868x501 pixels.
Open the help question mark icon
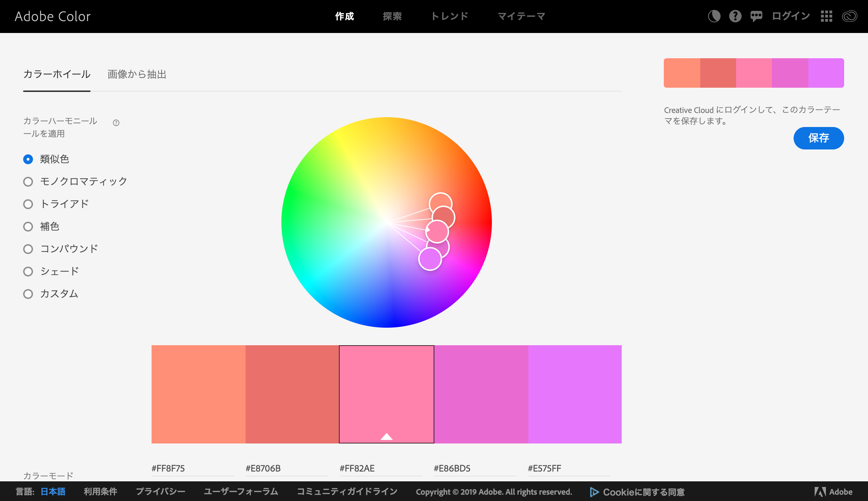(x=735, y=16)
